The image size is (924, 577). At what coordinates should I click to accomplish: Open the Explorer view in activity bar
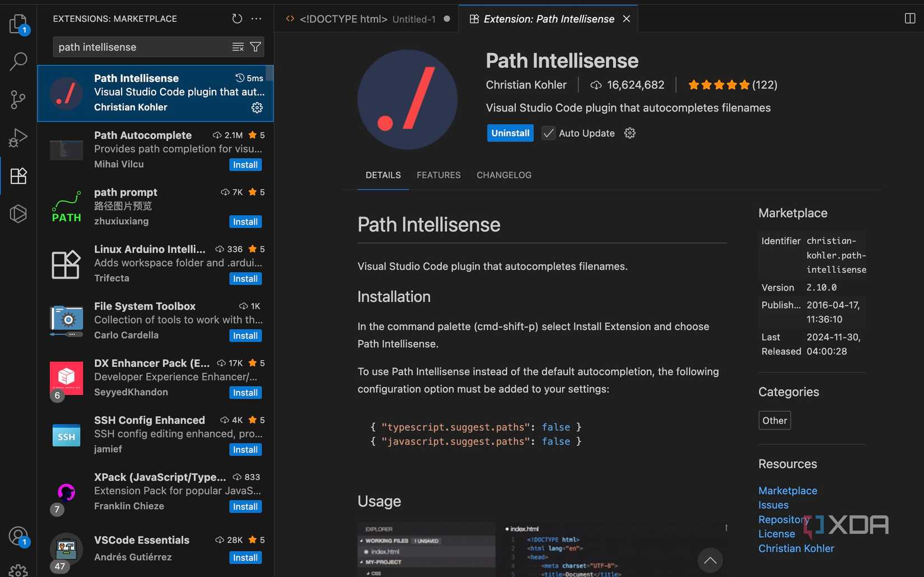[18, 24]
